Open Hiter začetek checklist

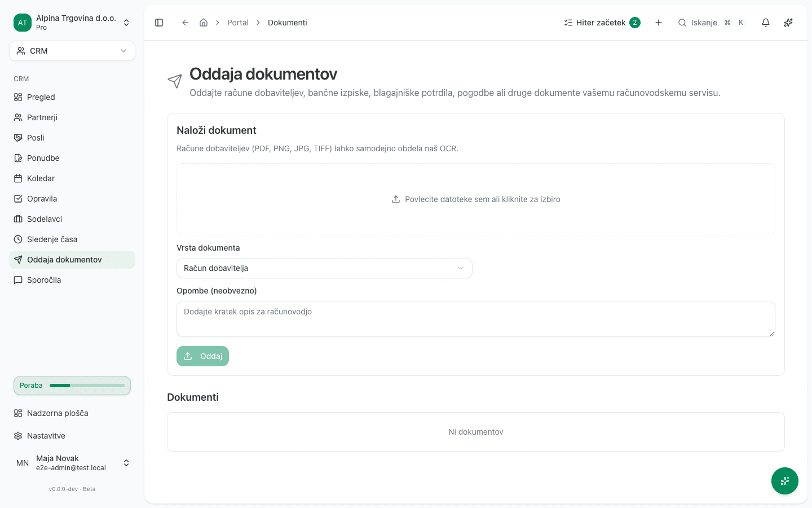pos(602,23)
